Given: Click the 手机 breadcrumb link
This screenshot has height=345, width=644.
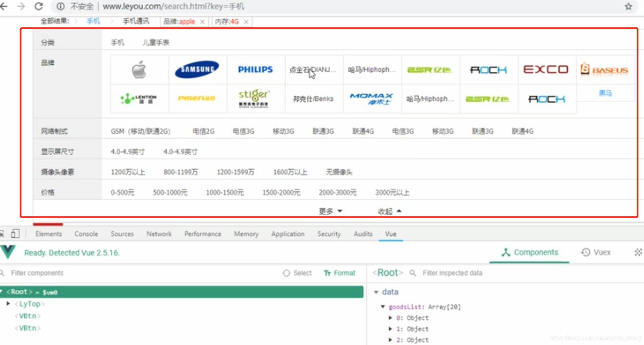Looking at the screenshot, I should click(93, 21).
